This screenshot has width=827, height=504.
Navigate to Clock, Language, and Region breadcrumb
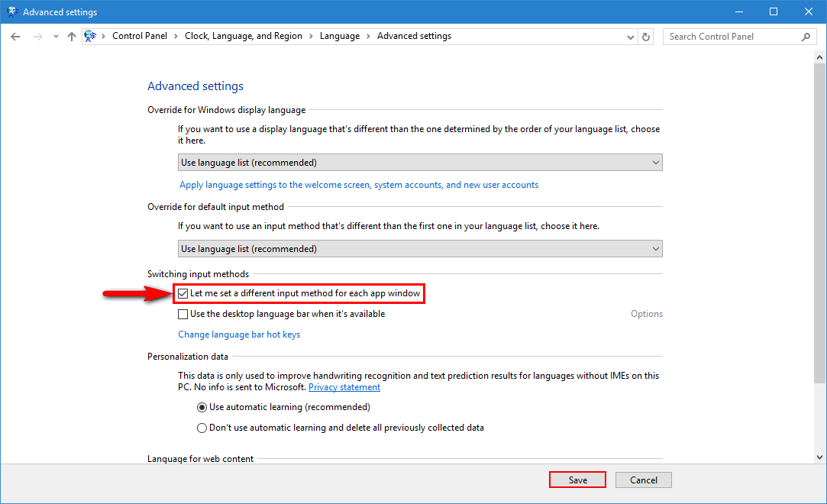coord(243,36)
